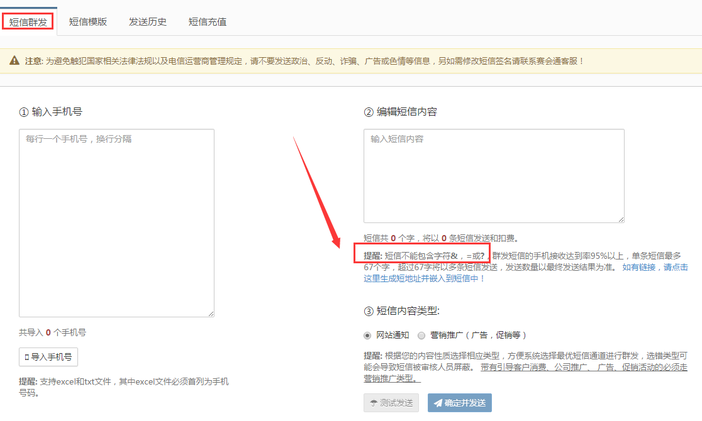Focus the 输入短信内容 message textarea
This screenshot has width=702, height=421.
pyautogui.click(x=494, y=176)
